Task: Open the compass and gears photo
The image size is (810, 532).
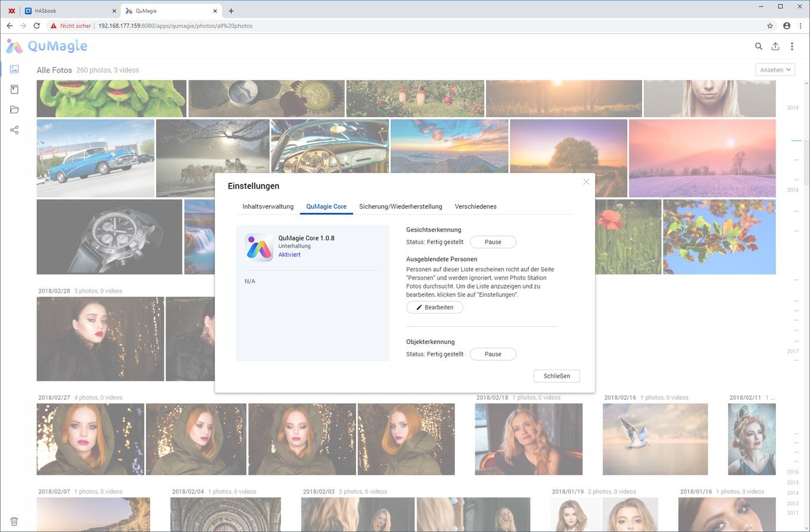Action: 266,99
